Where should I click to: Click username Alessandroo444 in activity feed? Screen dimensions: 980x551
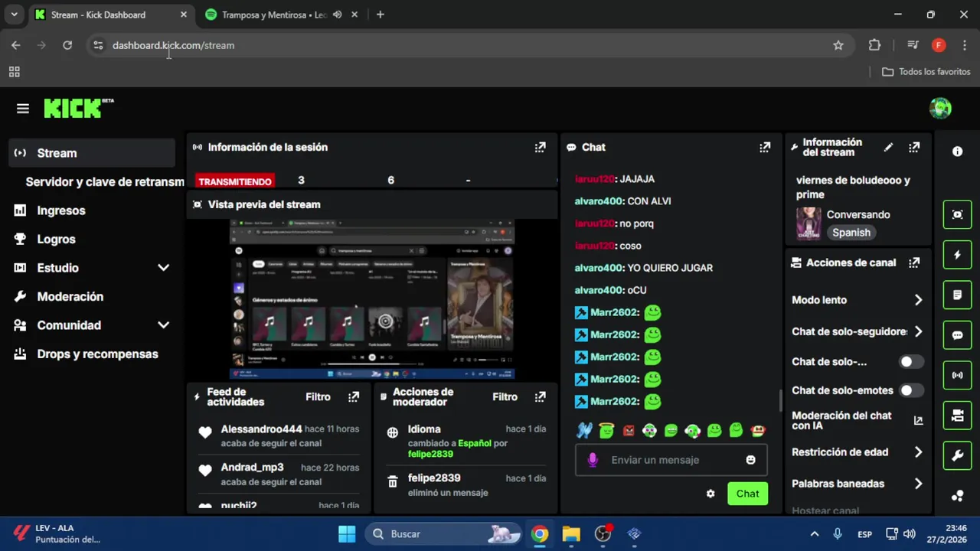point(261,429)
